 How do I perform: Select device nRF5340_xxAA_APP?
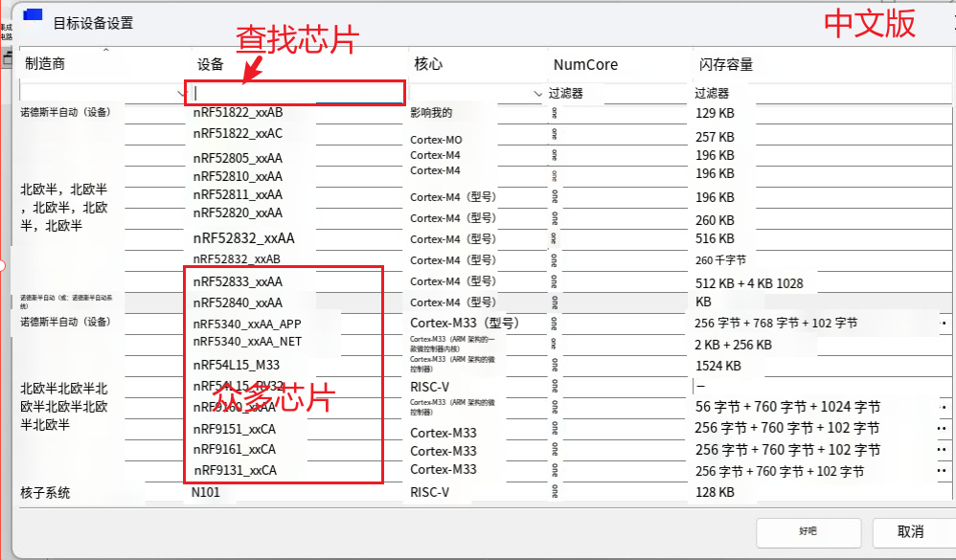pos(247,325)
